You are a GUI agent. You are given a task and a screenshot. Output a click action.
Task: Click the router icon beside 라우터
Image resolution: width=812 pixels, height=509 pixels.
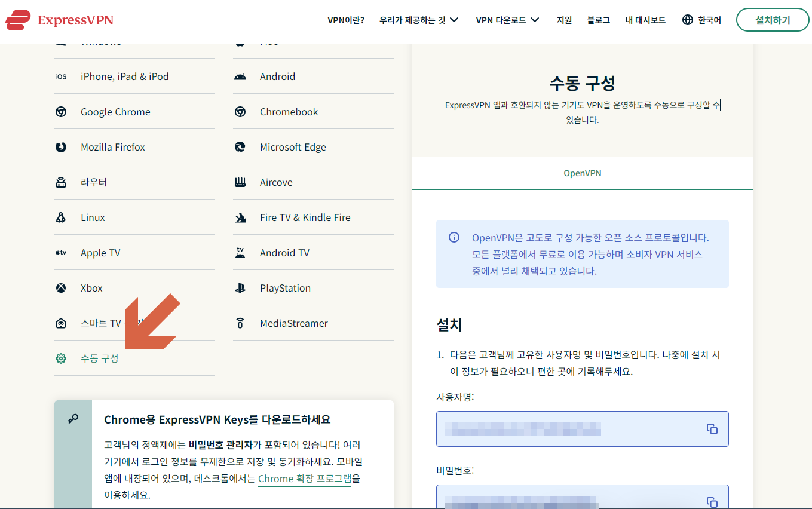click(x=61, y=182)
